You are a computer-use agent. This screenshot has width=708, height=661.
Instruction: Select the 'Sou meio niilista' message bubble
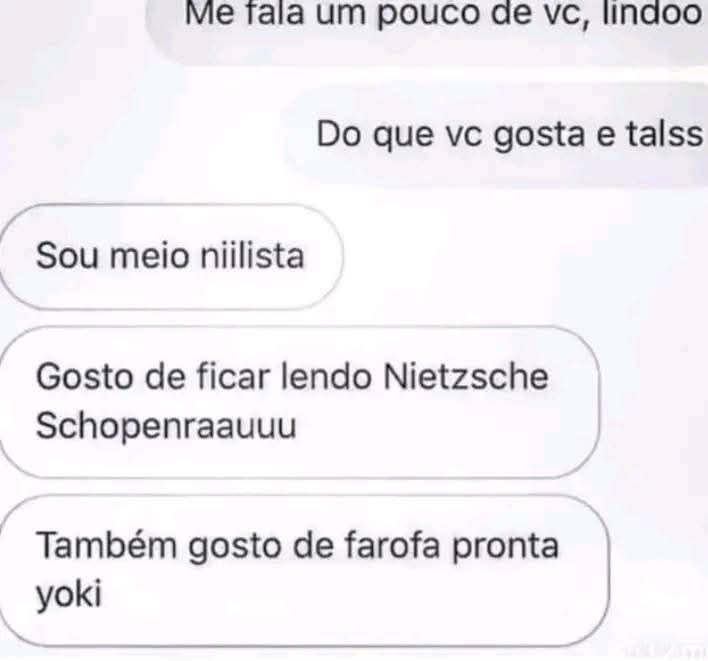[171, 256]
